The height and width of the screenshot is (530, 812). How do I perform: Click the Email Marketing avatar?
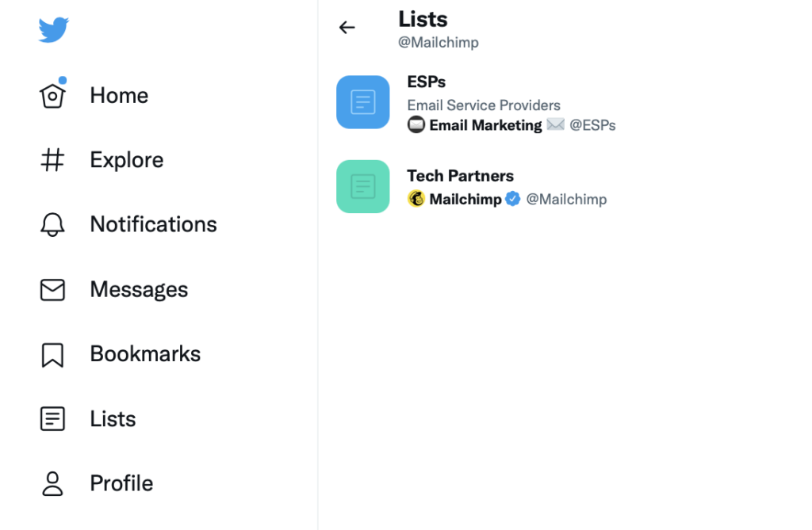click(416, 125)
